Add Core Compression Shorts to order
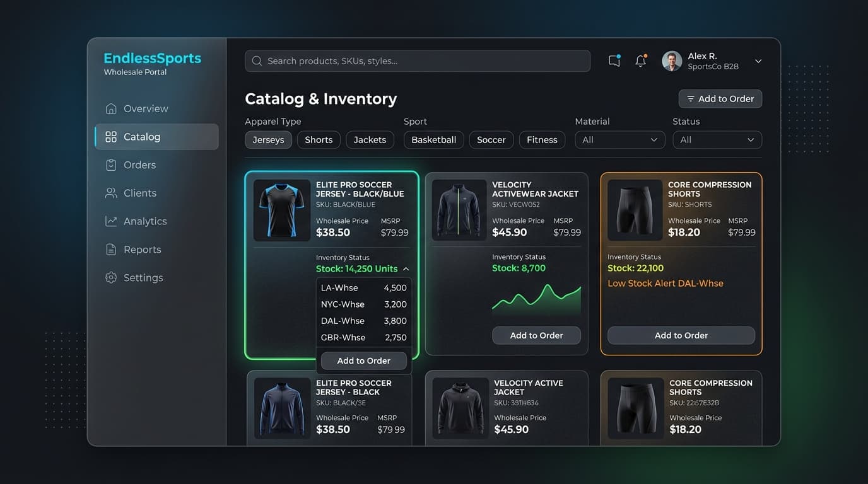 [x=681, y=335]
